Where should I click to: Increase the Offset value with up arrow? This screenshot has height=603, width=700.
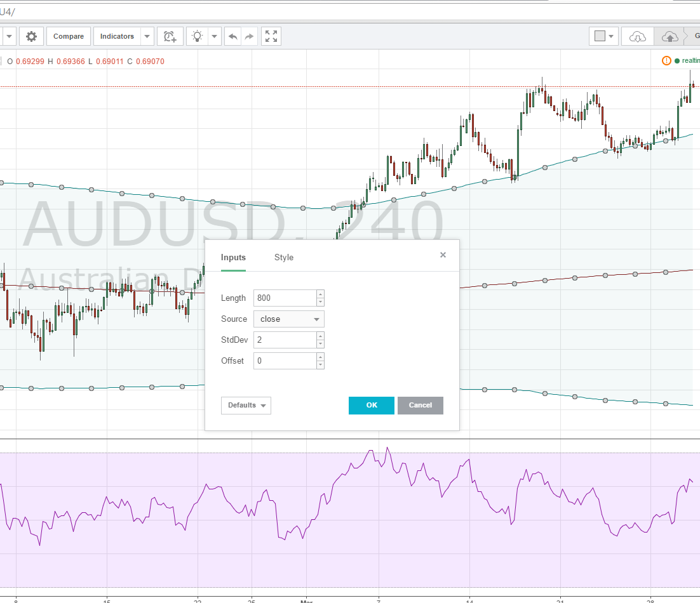coord(320,357)
